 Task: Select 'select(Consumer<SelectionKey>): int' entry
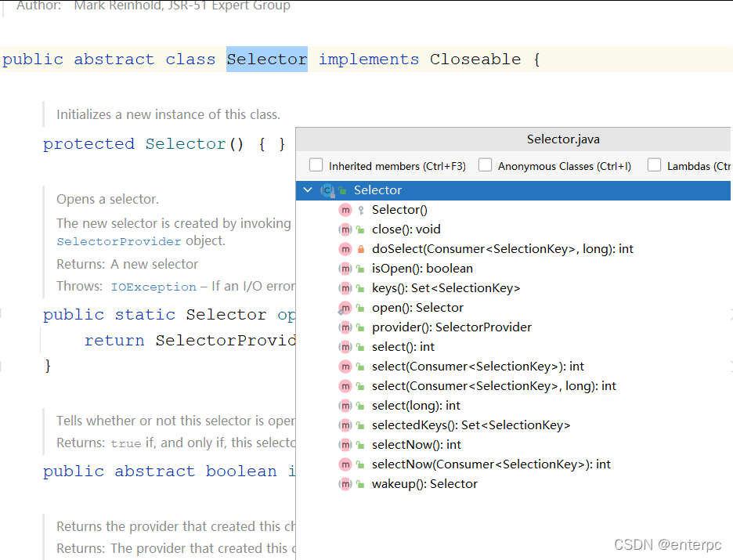(478, 367)
